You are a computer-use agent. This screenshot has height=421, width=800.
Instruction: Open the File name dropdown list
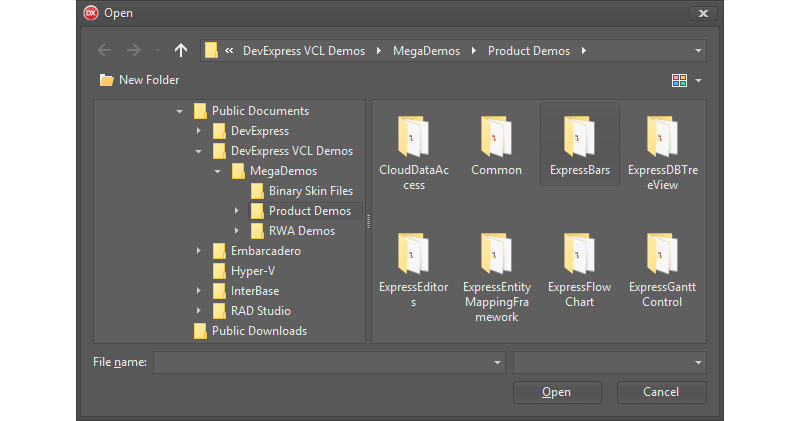pyautogui.click(x=497, y=362)
